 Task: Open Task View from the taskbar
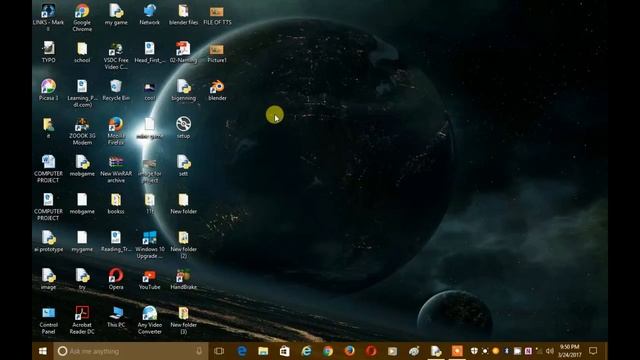click(219, 351)
